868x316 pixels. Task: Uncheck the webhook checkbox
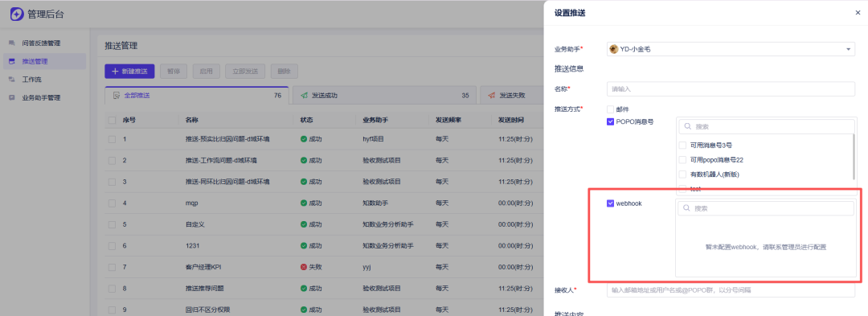610,203
